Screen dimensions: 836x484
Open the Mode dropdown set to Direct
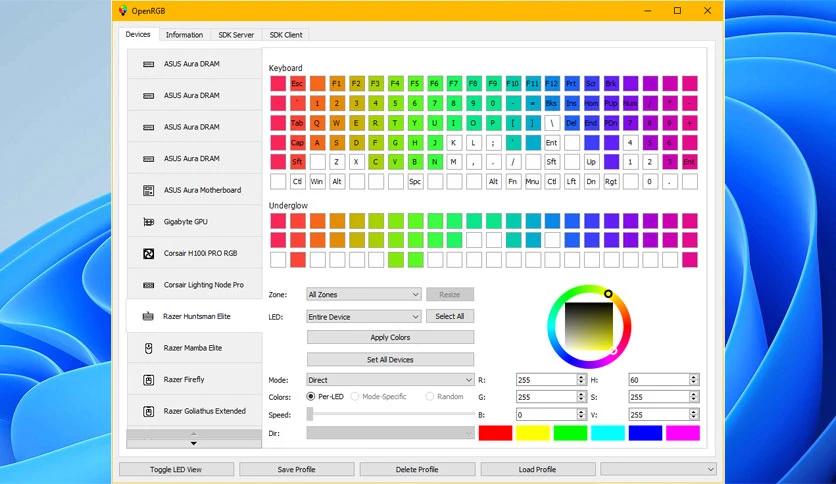click(390, 380)
